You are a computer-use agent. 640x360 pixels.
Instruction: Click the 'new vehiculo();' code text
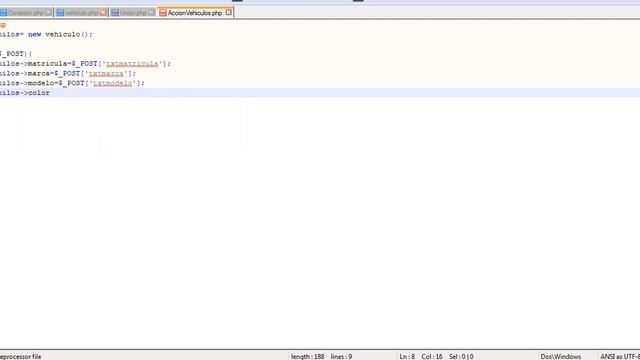coord(60,35)
